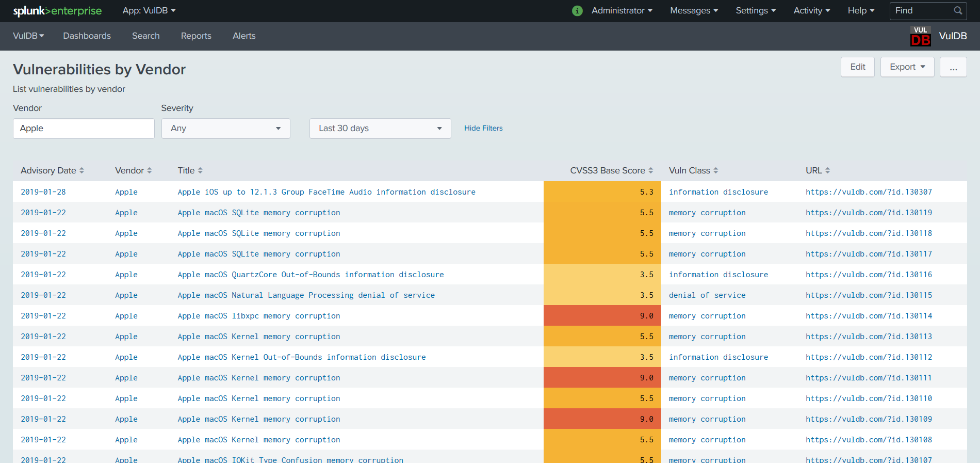Image resolution: width=980 pixels, height=463 pixels.
Task: Click the search magnifier icon in Find
Action: coord(958,10)
